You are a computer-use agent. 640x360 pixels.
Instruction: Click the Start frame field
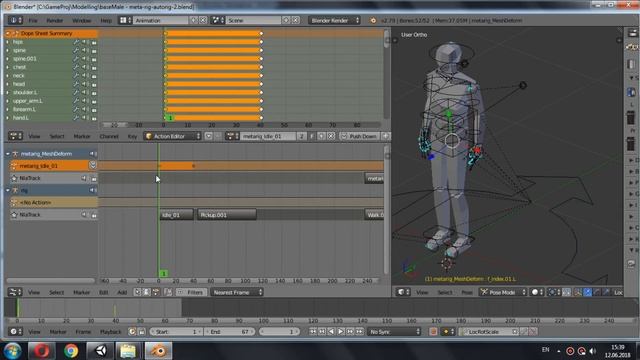[x=176, y=332]
